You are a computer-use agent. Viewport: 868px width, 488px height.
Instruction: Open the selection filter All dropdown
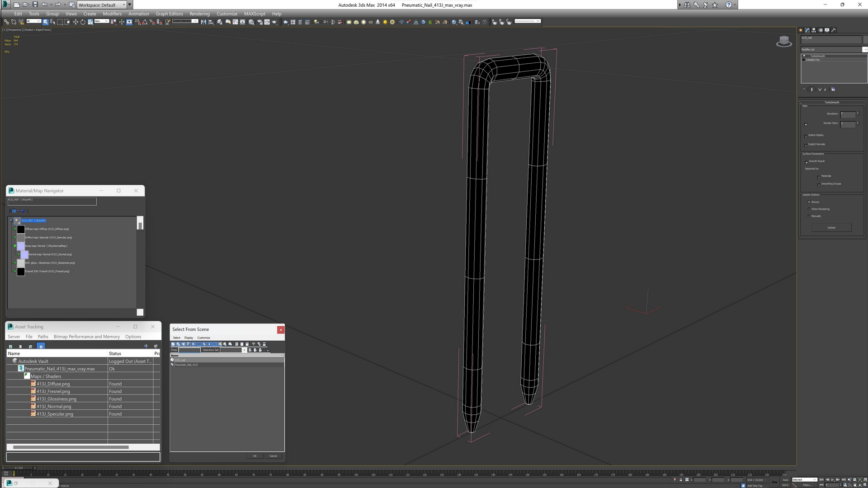[33, 21]
